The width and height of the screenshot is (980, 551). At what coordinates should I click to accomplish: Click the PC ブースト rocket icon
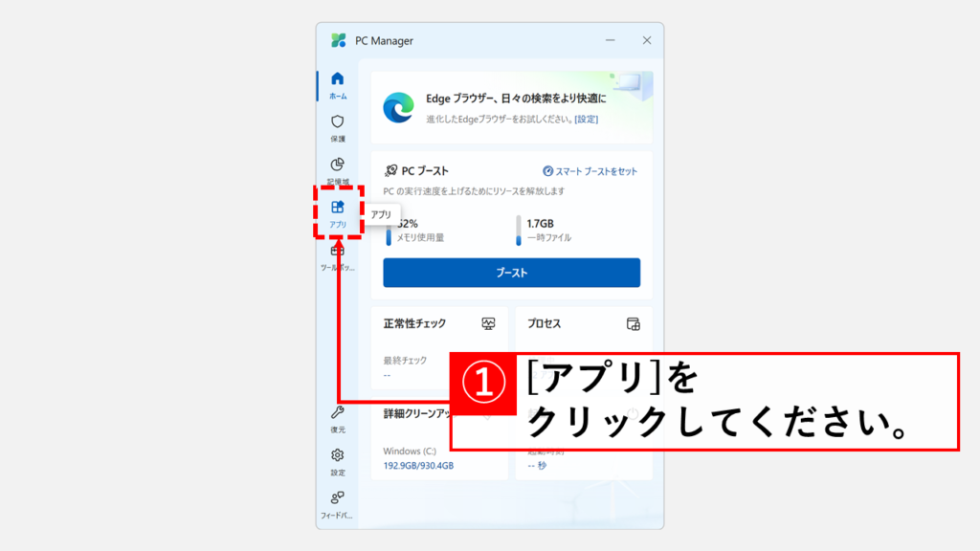(390, 170)
